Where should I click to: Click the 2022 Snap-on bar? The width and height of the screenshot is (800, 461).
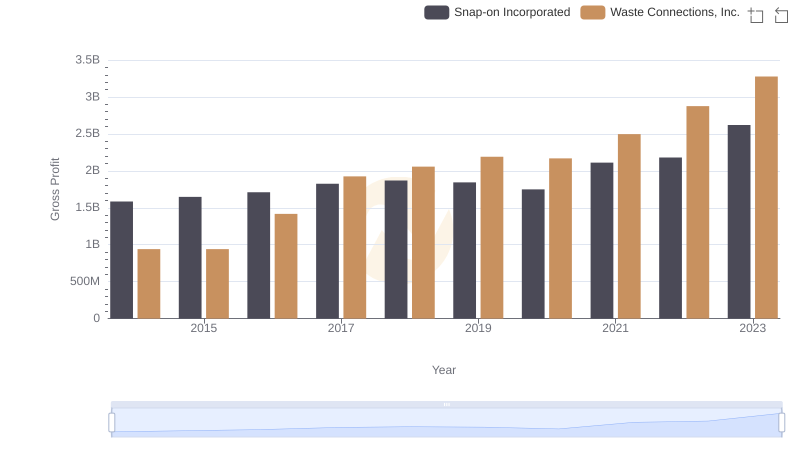coord(670,238)
